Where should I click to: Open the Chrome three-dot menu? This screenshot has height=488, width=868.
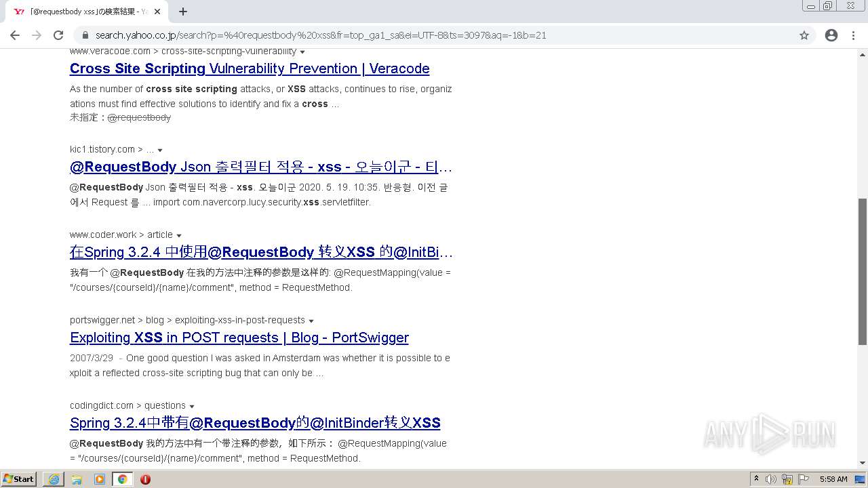(853, 35)
